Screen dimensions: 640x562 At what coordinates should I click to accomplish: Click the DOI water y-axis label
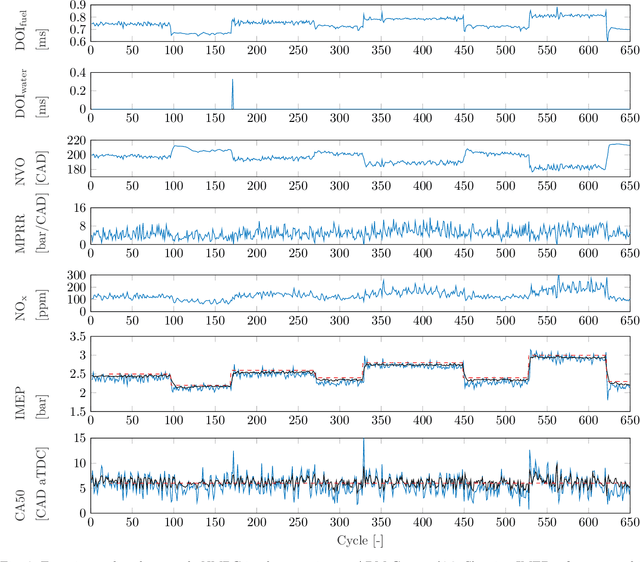[x=20, y=94]
